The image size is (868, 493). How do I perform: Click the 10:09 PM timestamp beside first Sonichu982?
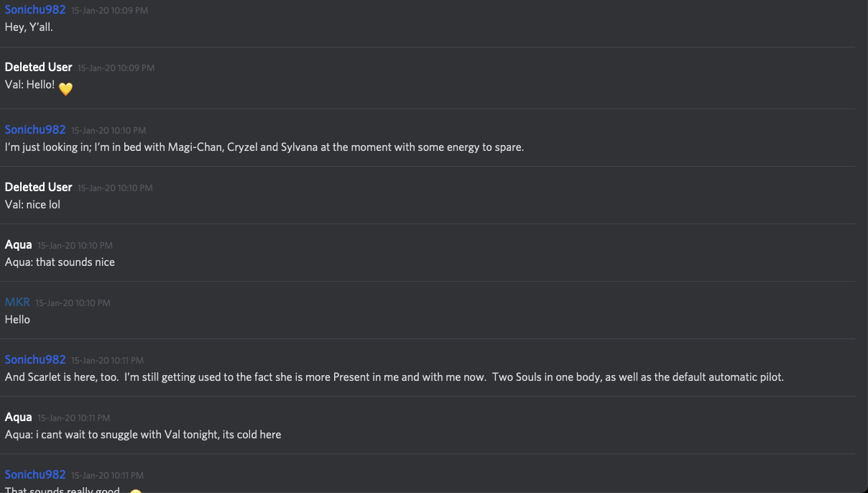coord(110,11)
